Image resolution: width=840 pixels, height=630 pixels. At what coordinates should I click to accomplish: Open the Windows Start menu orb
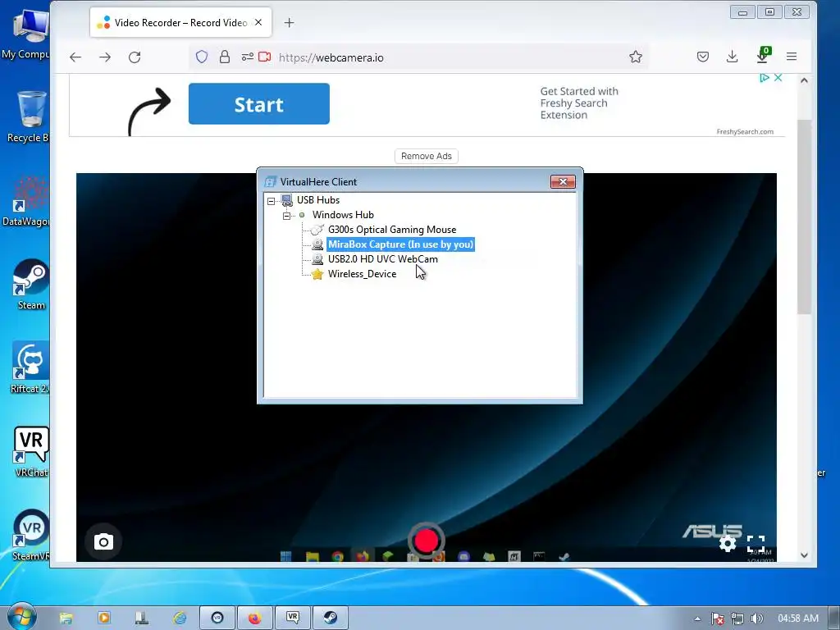(21, 617)
